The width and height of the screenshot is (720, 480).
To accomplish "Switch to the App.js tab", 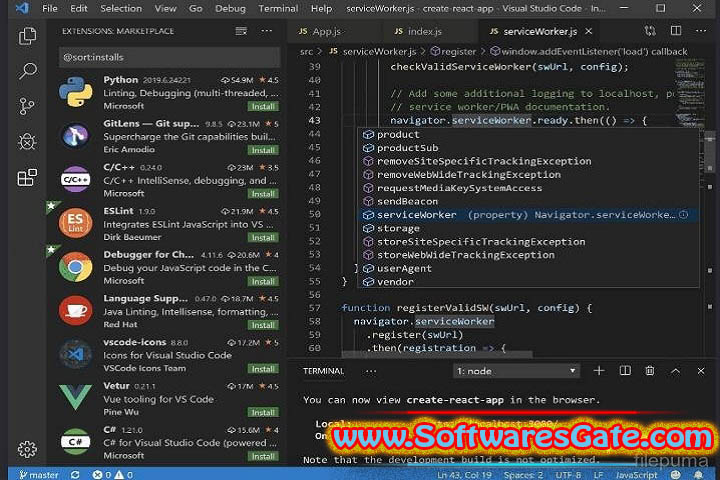I will 334,31.
